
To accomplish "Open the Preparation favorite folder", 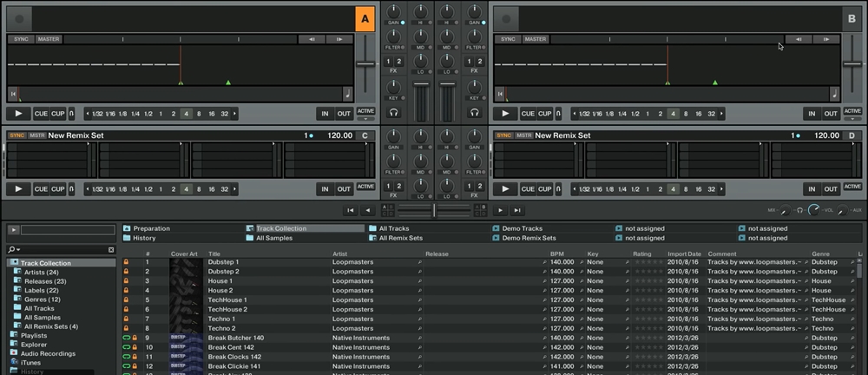I will point(146,228).
